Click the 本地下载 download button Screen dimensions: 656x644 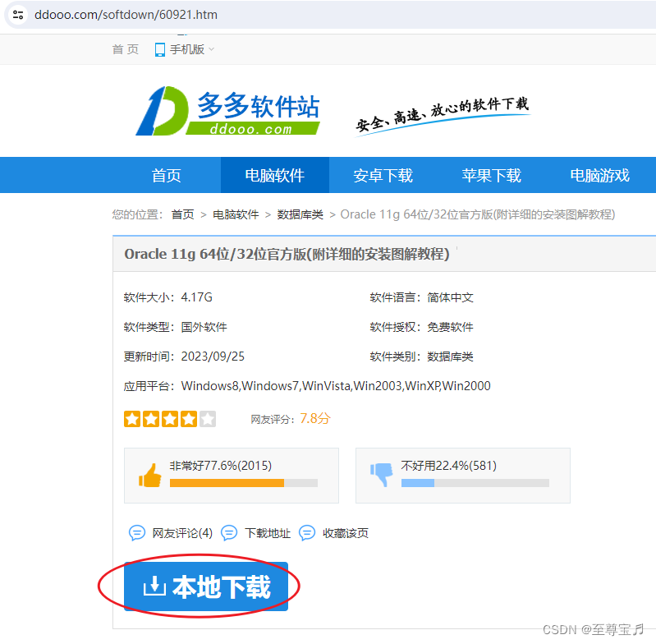point(206,586)
